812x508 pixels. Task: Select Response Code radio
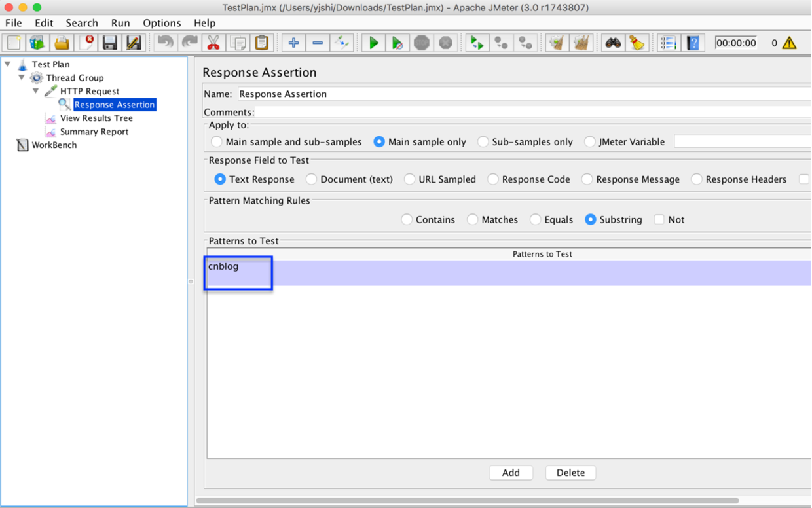click(x=493, y=179)
